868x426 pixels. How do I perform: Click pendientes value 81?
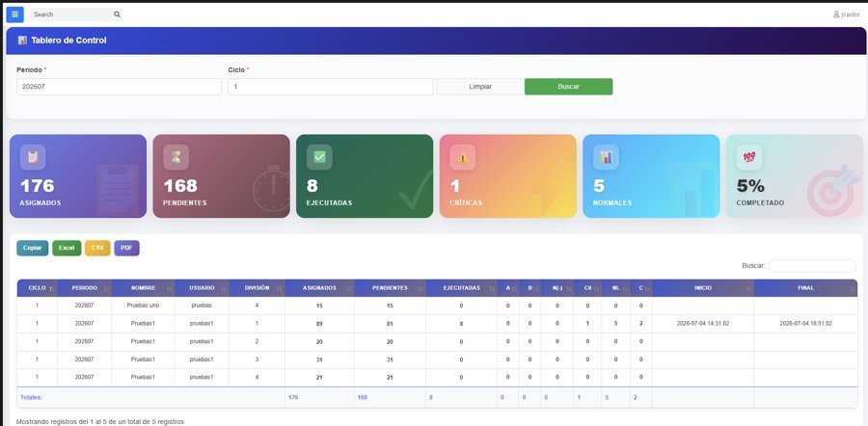coord(390,324)
